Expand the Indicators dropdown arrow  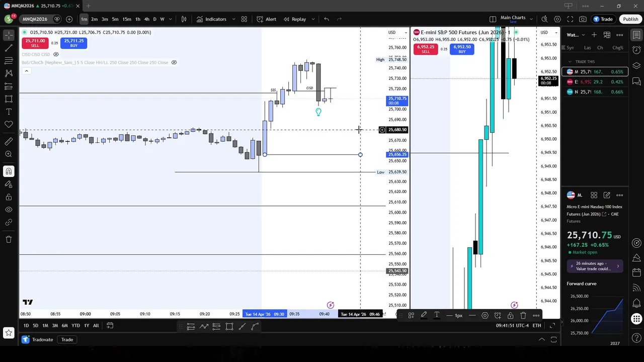[x=233, y=19]
